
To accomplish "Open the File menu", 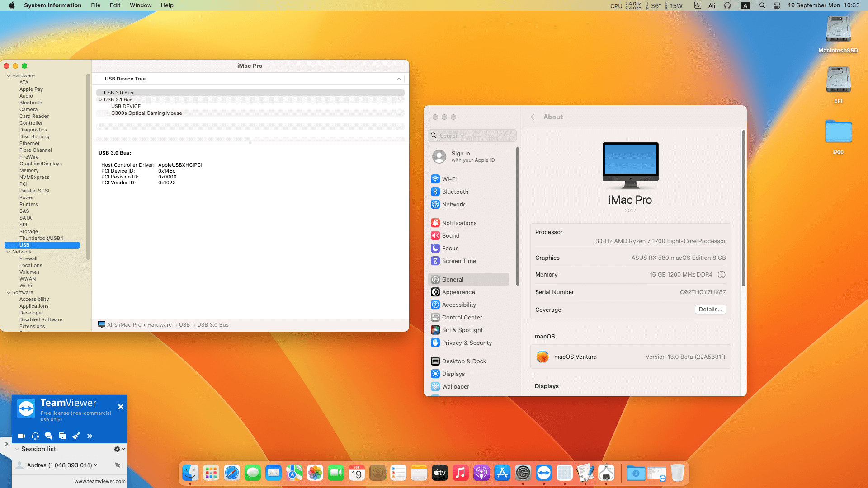I will pyautogui.click(x=95, y=5).
